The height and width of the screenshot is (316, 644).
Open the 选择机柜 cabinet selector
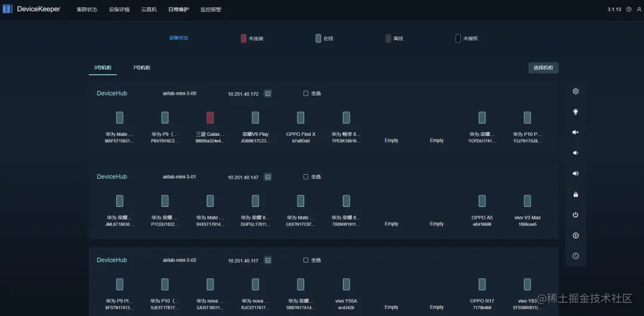coord(543,68)
